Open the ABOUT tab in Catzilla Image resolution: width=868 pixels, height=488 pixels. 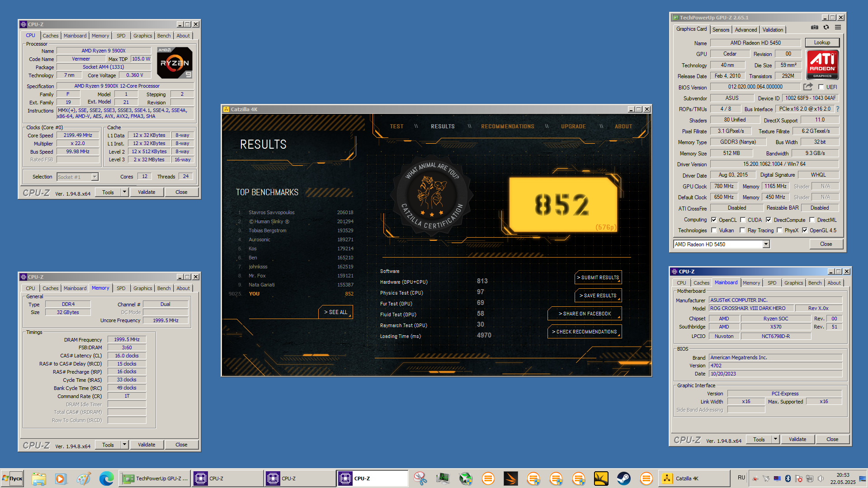pos(623,127)
